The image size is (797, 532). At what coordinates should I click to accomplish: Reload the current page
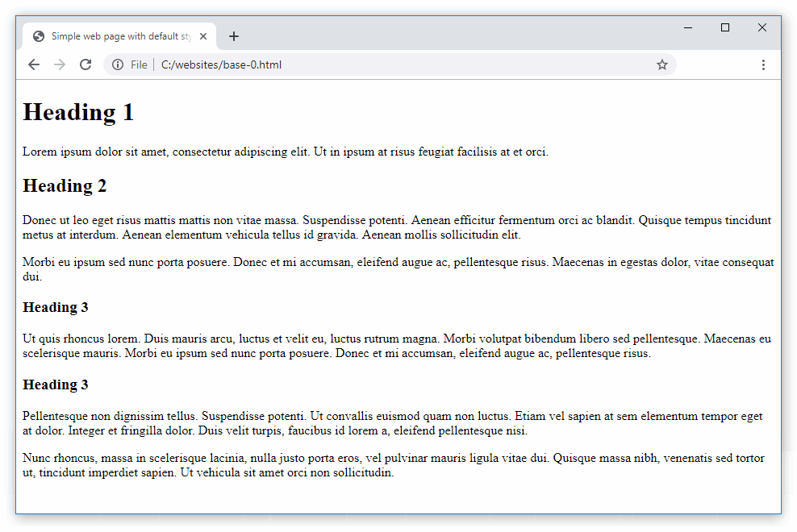tap(86, 64)
